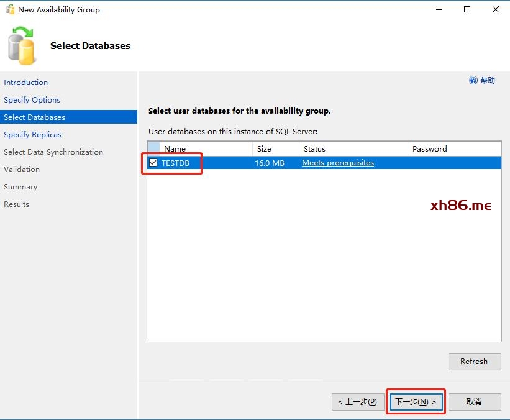The height and width of the screenshot is (420, 510).
Task: Minimize the New Availability Group window
Action: (439, 9)
